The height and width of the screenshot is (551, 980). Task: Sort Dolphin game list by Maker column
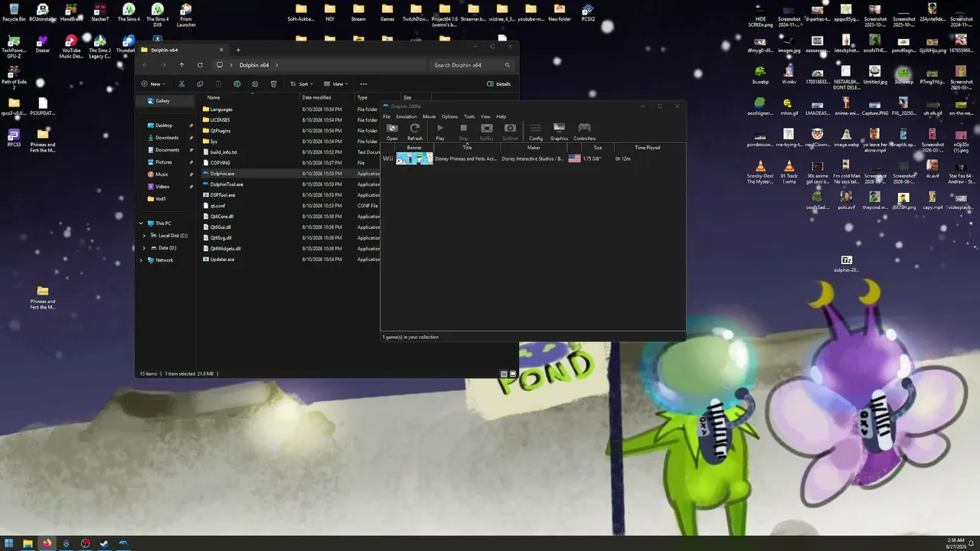534,148
